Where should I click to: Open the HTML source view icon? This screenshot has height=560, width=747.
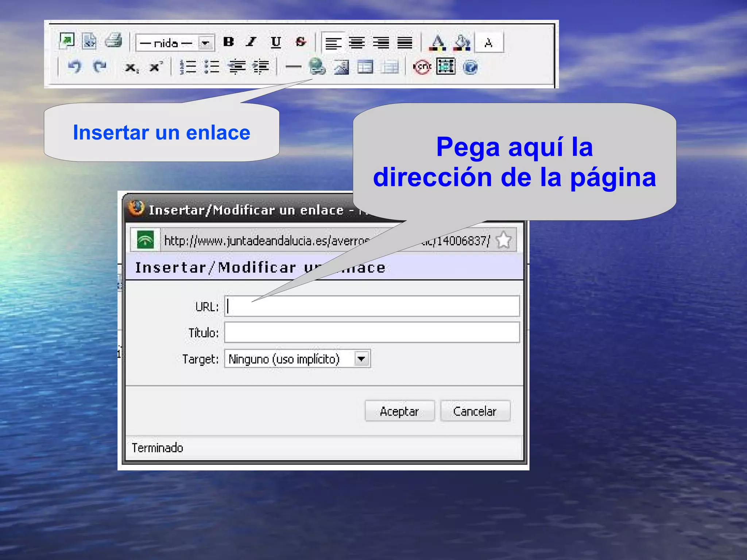(x=89, y=41)
